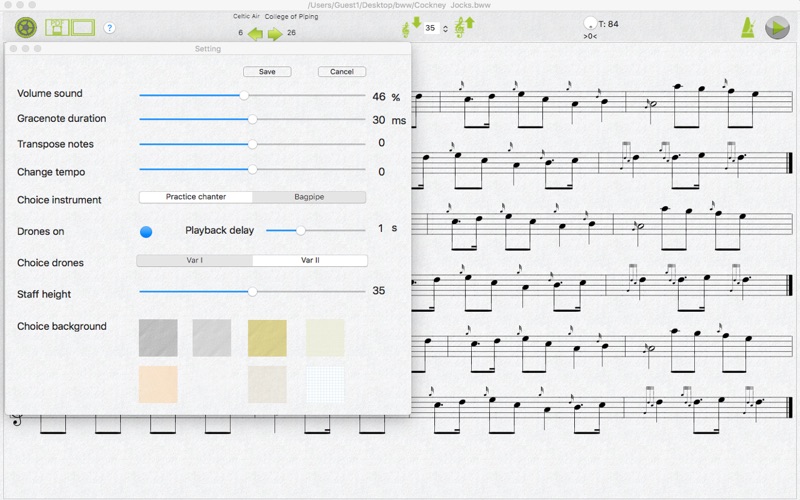The image size is (800, 500).
Task: Increase staff size with the up-arrow clef icon
Action: tap(464, 27)
